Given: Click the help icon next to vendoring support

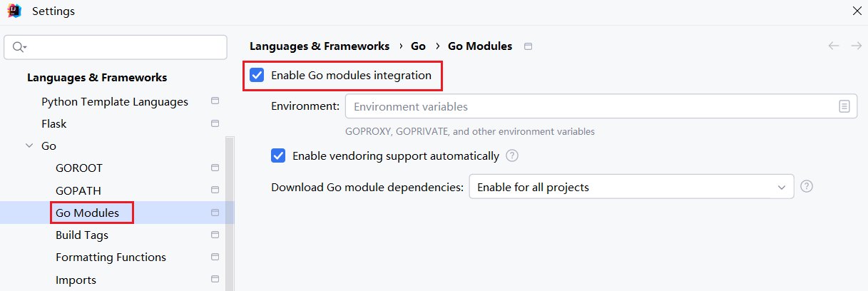Looking at the screenshot, I should click(512, 155).
